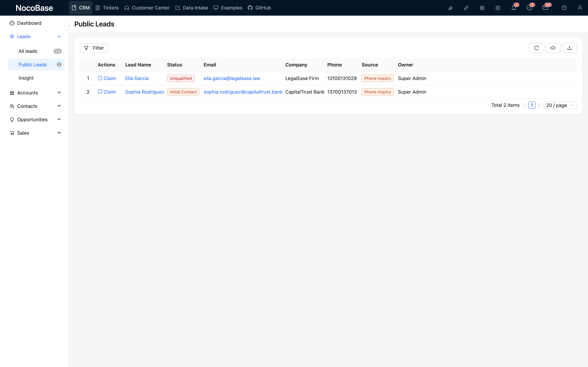588x367 pixels.
Task: Toggle the select-all header checkbox
Action: point(88,65)
